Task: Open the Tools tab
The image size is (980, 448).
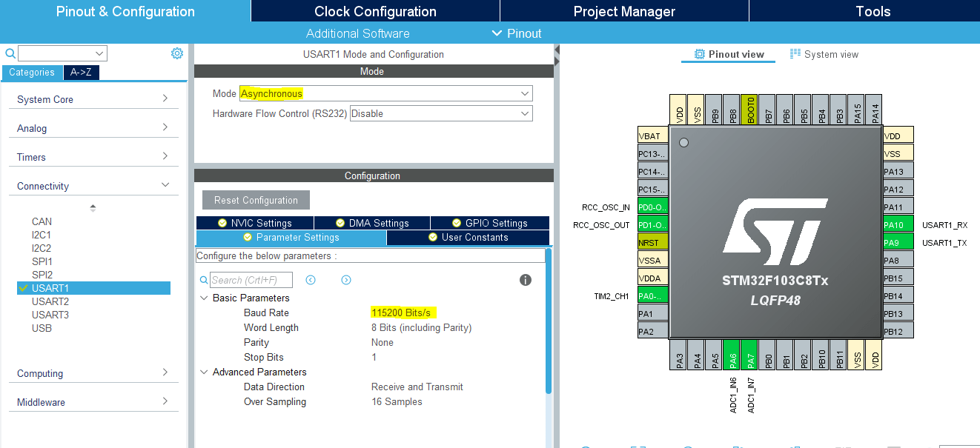Action: click(x=873, y=11)
